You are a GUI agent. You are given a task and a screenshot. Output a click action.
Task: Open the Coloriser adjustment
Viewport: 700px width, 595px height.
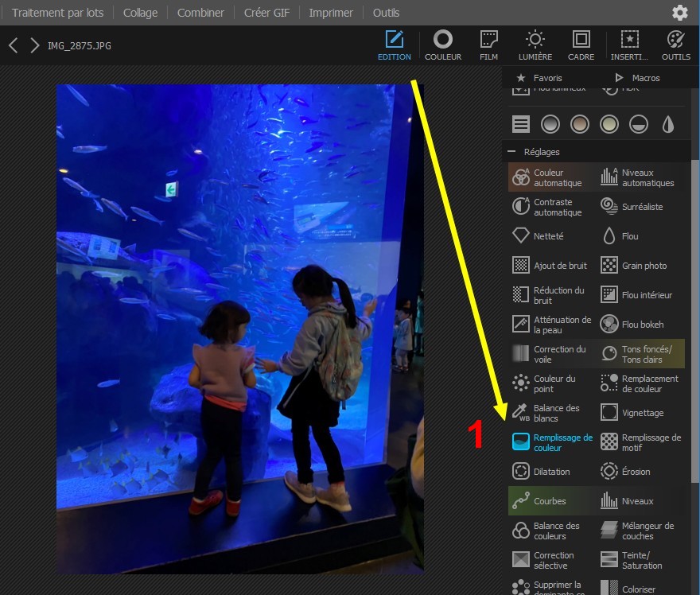[x=640, y=588]
